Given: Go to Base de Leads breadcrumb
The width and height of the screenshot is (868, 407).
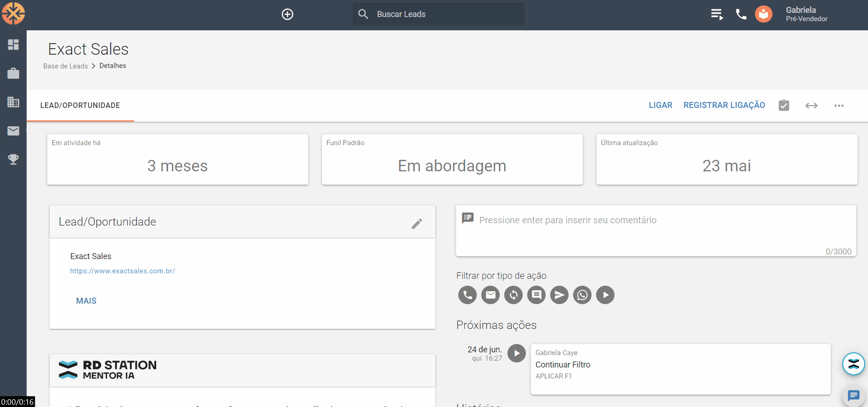Looking at the screenshot, I should tap(66, 66).
